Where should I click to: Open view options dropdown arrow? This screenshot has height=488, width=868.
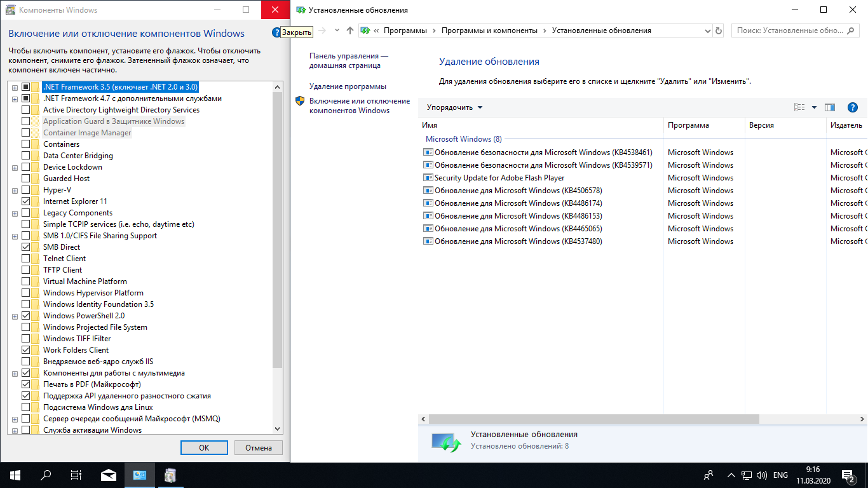[x=814, y=107]
